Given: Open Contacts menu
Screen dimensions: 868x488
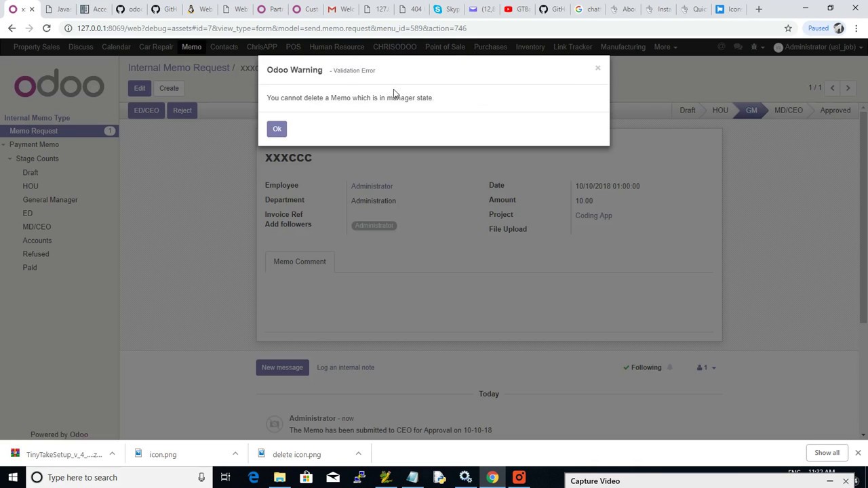Looking at the screenshot, I should (x=224, y=47).
